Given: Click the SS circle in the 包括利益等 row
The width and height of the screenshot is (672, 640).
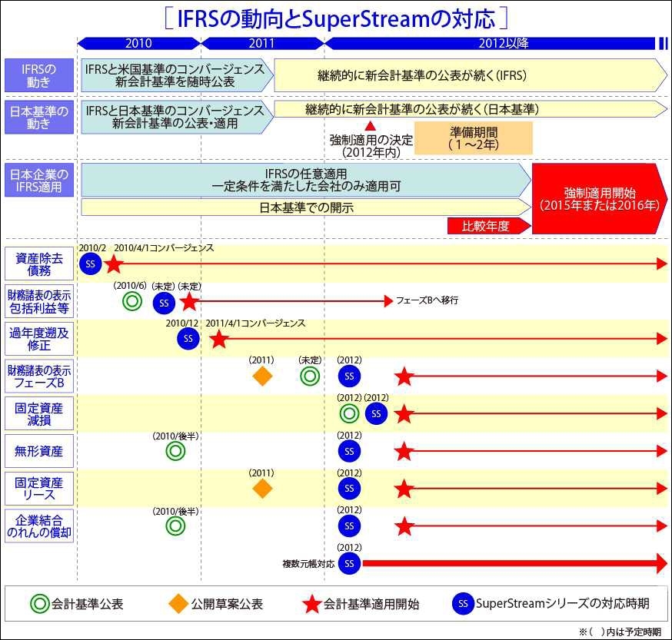Looking at the screenshot, I should pos(164,303).
